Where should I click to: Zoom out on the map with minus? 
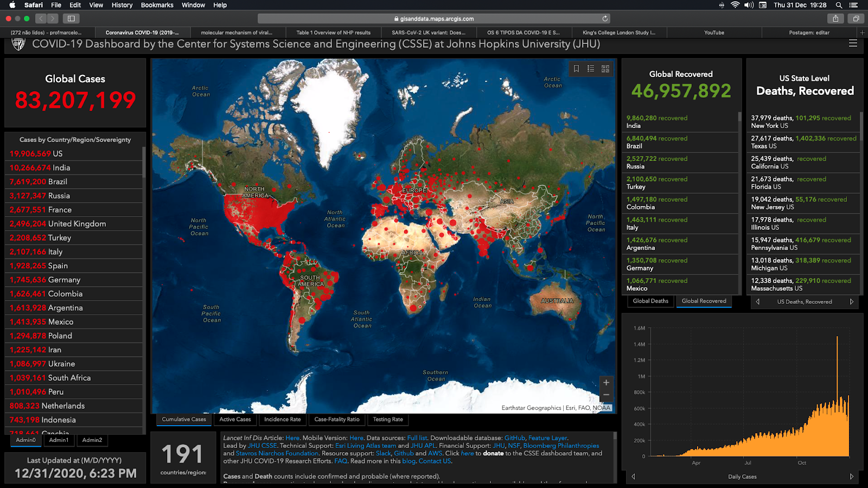(607, 395)
